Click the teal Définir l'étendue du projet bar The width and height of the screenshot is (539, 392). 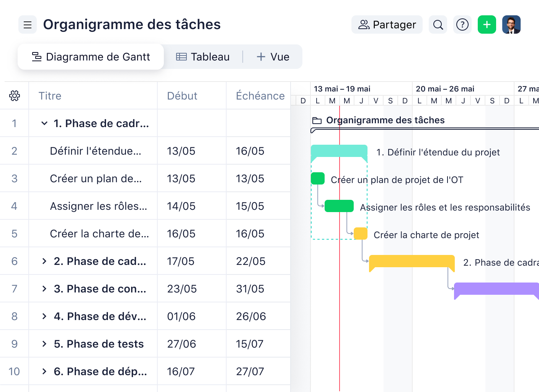[339, 151]
